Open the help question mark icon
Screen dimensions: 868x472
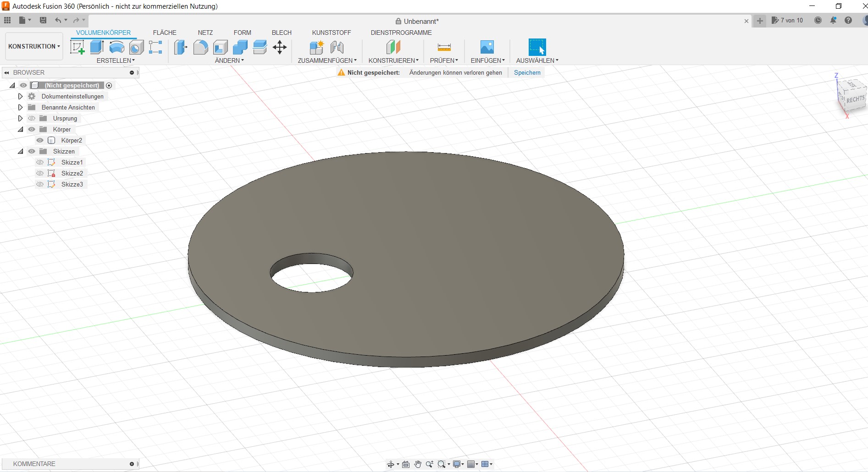[848, 20]
